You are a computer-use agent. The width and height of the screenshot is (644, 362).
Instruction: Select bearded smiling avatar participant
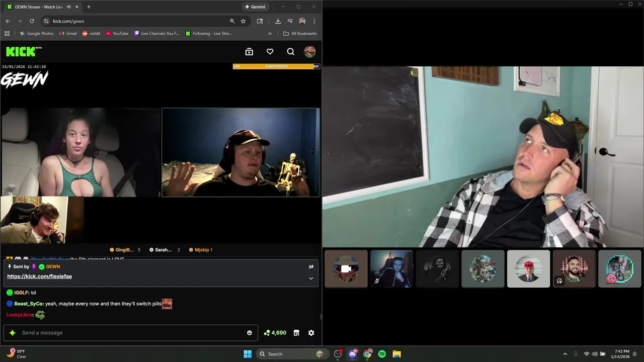pos(574,269)
